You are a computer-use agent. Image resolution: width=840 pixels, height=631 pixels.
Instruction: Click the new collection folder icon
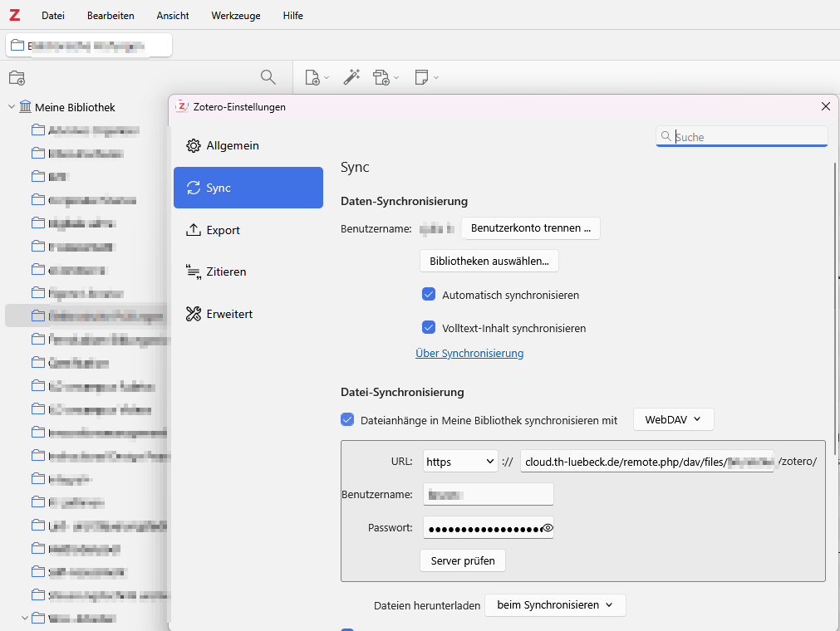click(x=17, y=78)
